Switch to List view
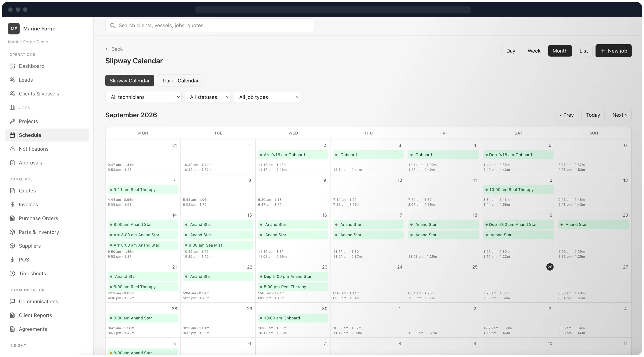Viewport: 644px width, 357px height. pyautogui.click(x=584, y=51)
